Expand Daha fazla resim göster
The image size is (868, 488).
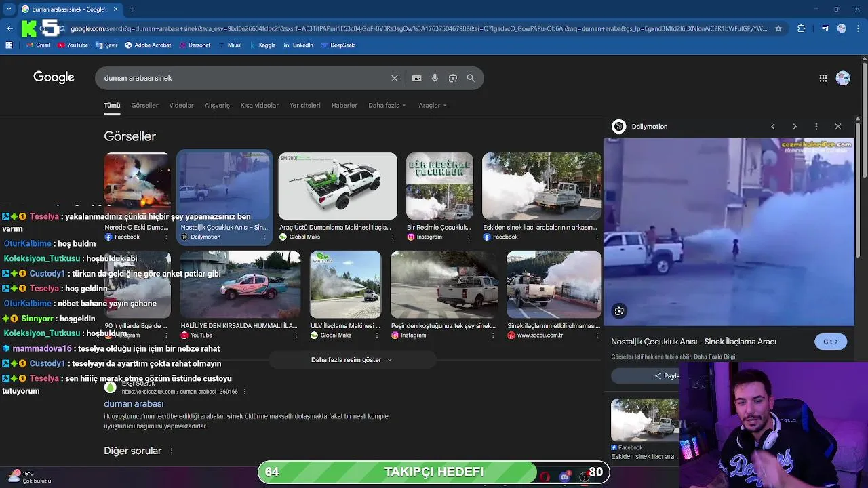[351, 360]
